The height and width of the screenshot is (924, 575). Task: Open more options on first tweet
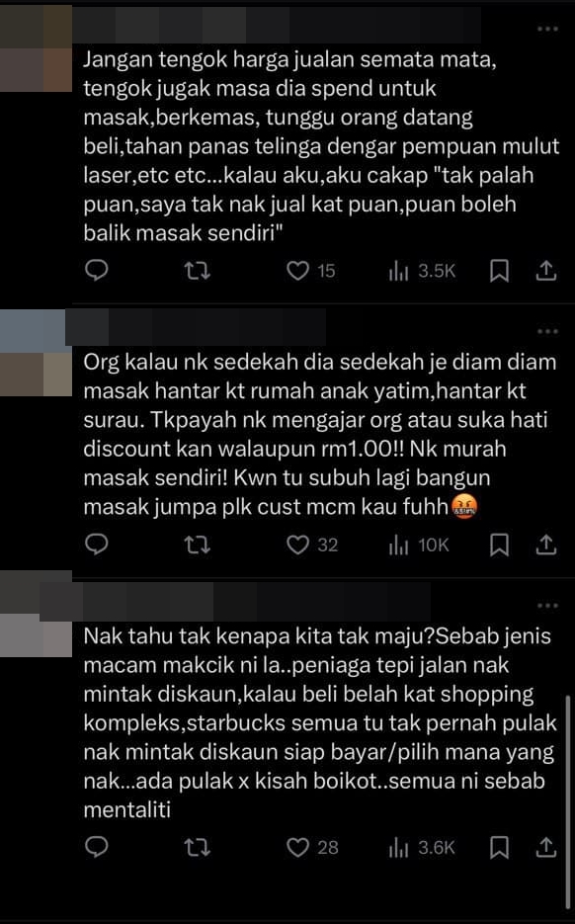547,29
